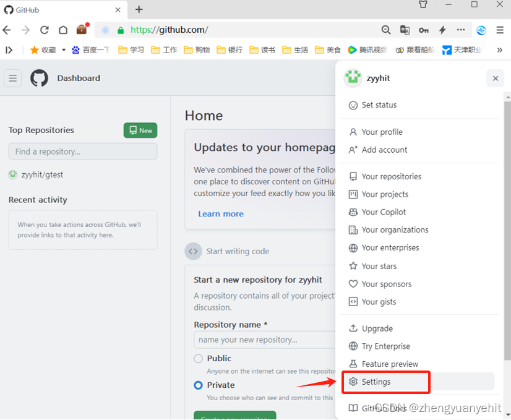The width and height of the screenshot is (511, 420).
Task: Open Your gists
Action: click(421, 302)
